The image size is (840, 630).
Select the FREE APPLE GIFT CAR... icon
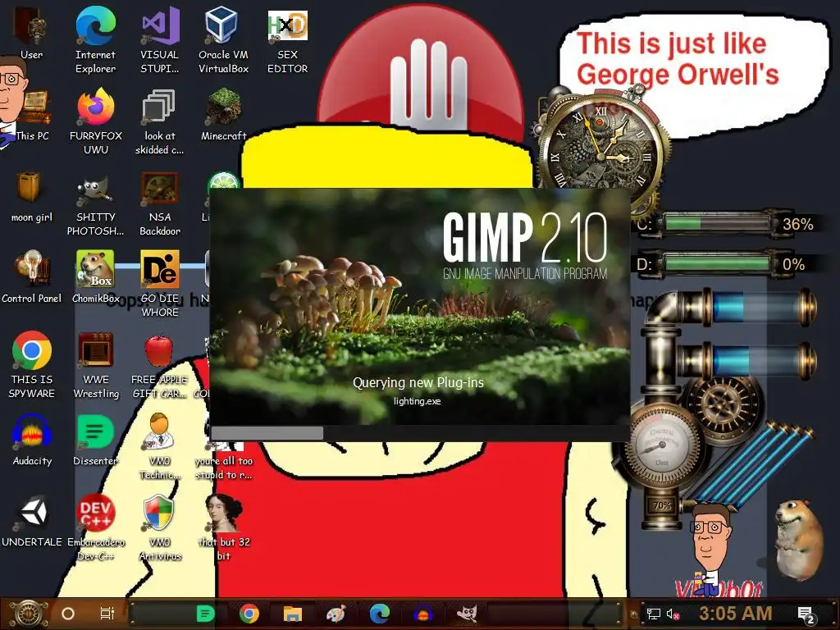pos(160,365)
